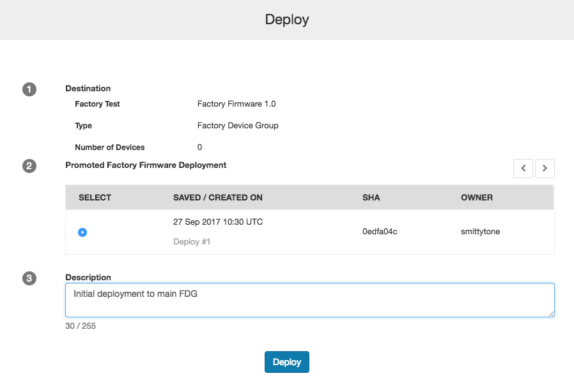
Task: Click the textarea resize handle
Action: click(x=551, y=313)
